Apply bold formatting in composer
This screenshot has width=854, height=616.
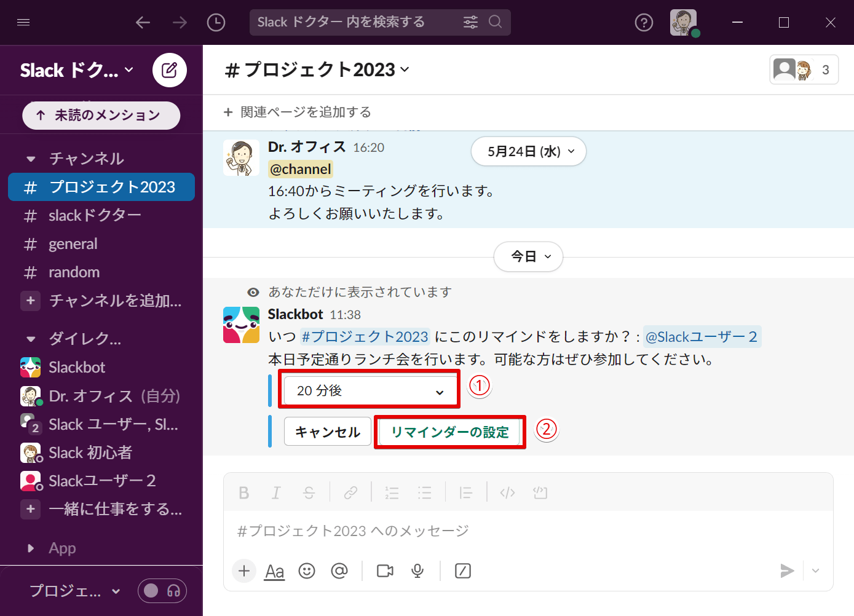(x=244, y=493)
